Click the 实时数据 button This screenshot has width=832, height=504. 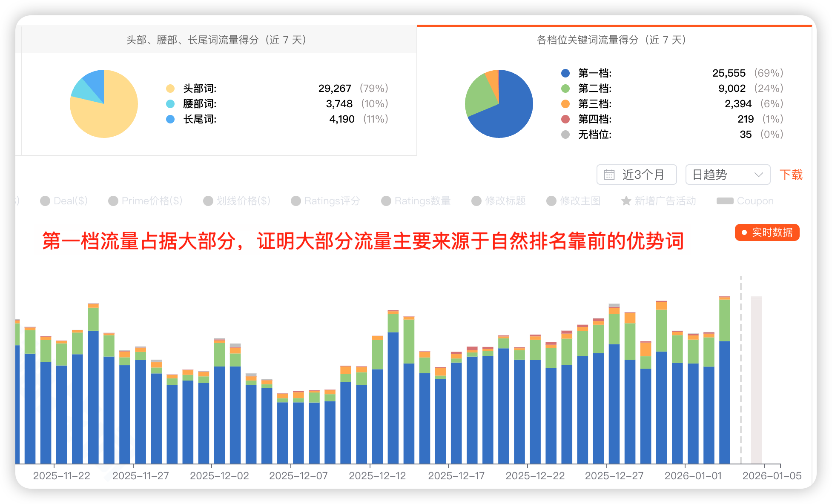point(767,232)
